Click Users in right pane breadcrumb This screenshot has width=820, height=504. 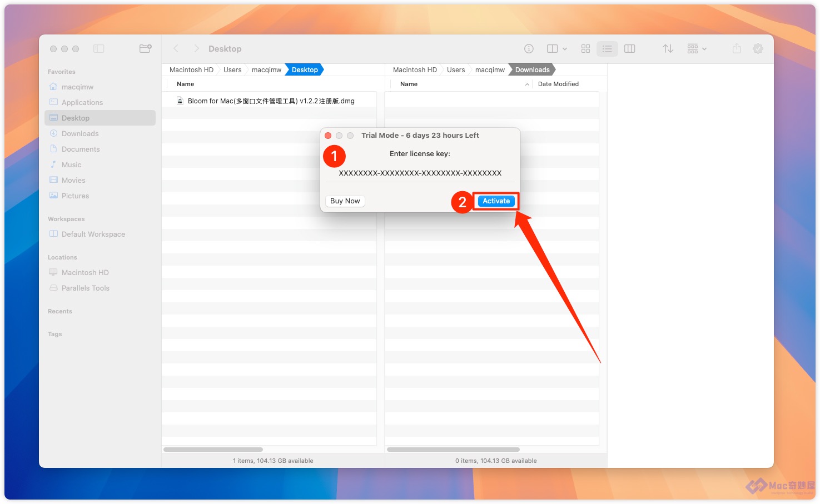pyautogui.click(x=456, y=69)
